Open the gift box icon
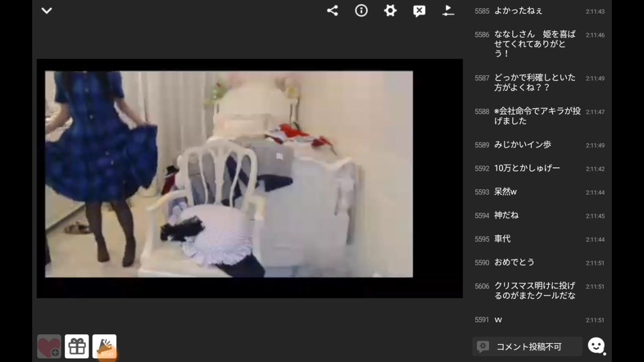The width and height of the screenshot is (644, 362). click(76, 347)
